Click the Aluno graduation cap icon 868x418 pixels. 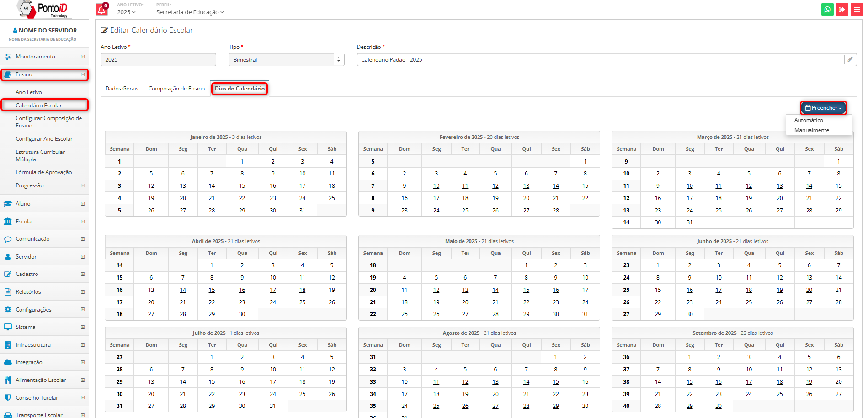(x=8, y=204)
